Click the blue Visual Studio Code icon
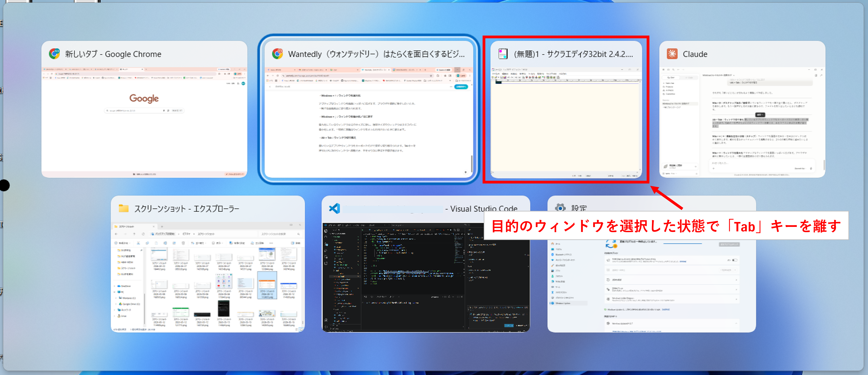This screenshot has width=868, height=375. click(334, 208)
